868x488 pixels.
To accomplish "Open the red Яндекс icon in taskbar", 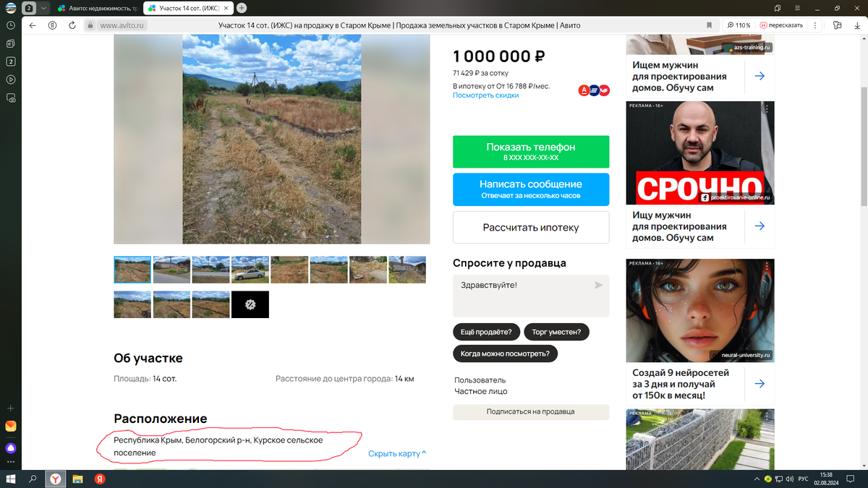I will (x=100, y=479).
